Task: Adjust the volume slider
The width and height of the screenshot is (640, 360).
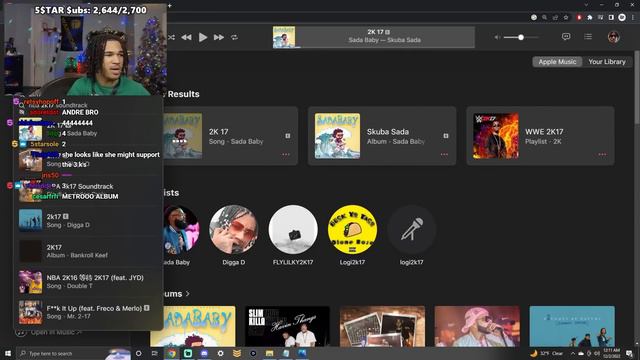Action: pyautogui.click(x=521, y=37)
